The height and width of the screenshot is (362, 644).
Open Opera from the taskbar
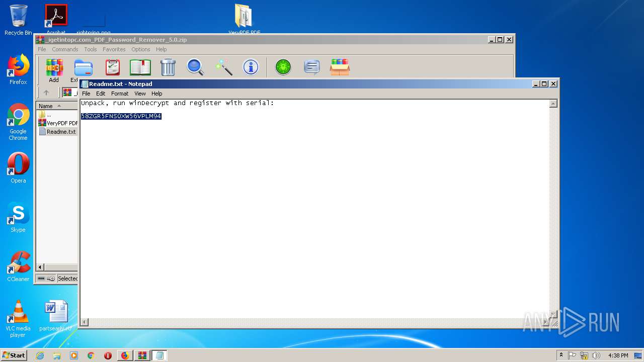(x=108, y=355)
